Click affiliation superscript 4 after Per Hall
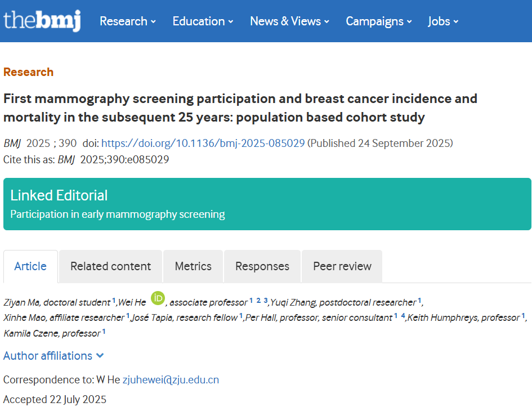532x407 pixels. pos(403,316)
